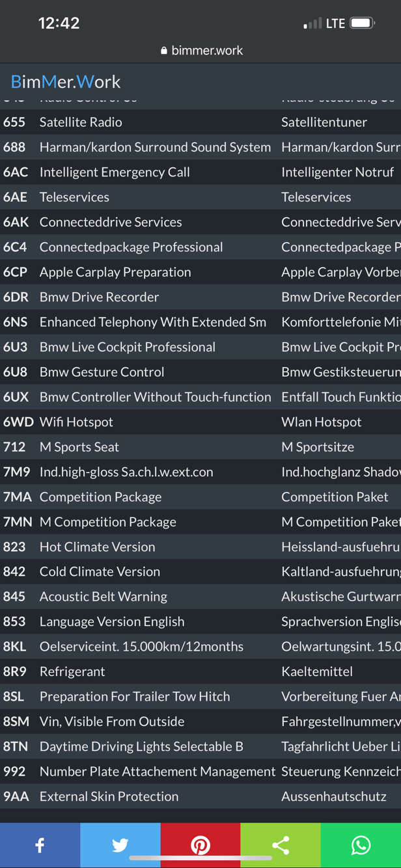Share page via Twitter icon

pyautogui.click(x=120, y=845)
